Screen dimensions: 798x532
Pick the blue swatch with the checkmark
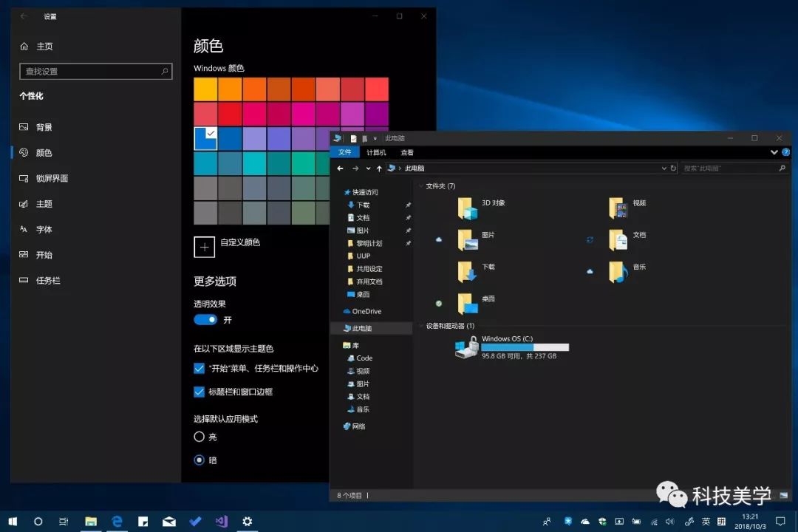[x=205, y=138]
